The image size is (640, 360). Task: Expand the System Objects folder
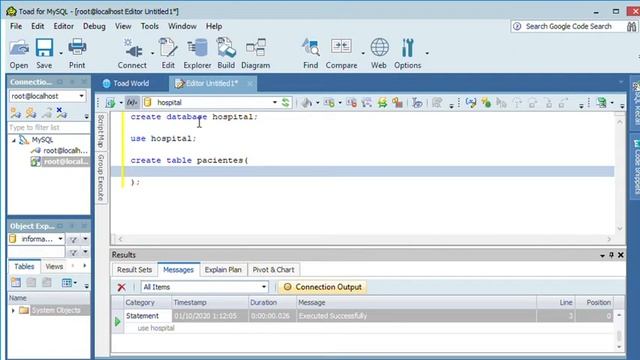click(13, 311)
